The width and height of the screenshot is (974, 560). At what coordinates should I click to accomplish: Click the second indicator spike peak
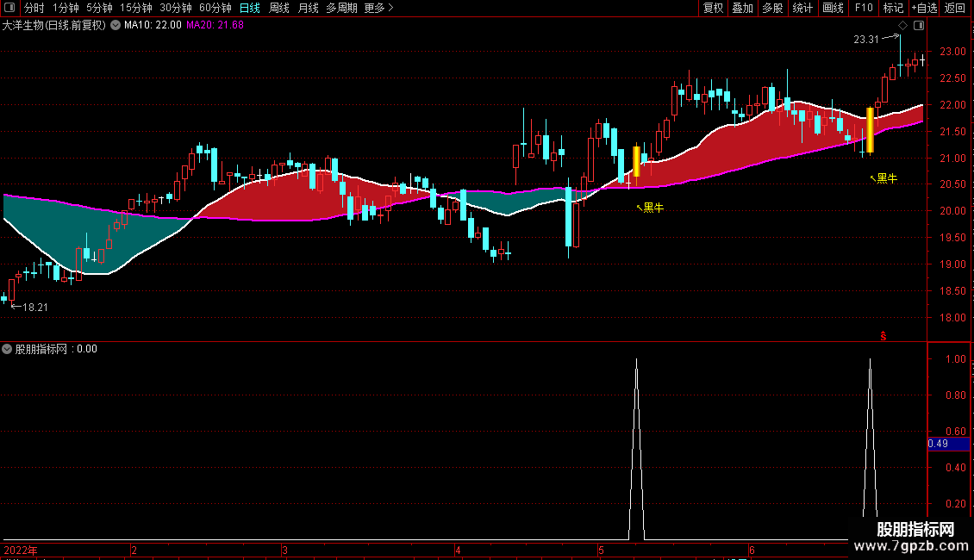pos(870,360)
